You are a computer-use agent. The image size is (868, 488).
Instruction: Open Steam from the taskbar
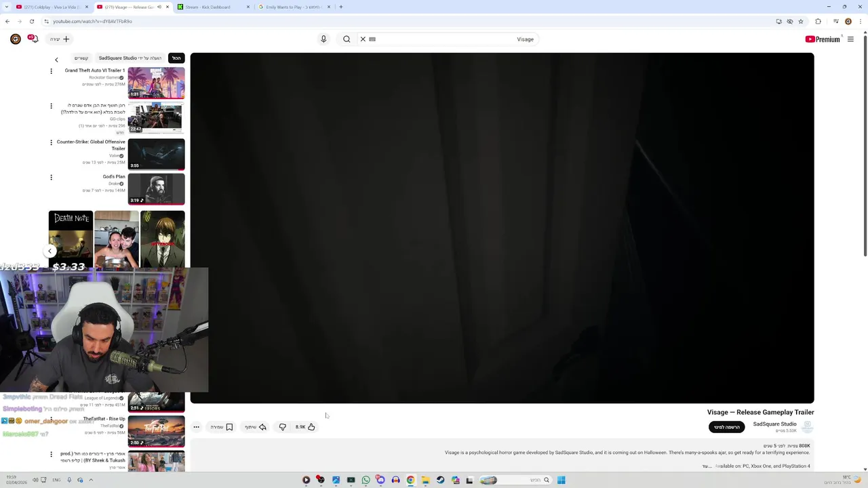(440, 480)
